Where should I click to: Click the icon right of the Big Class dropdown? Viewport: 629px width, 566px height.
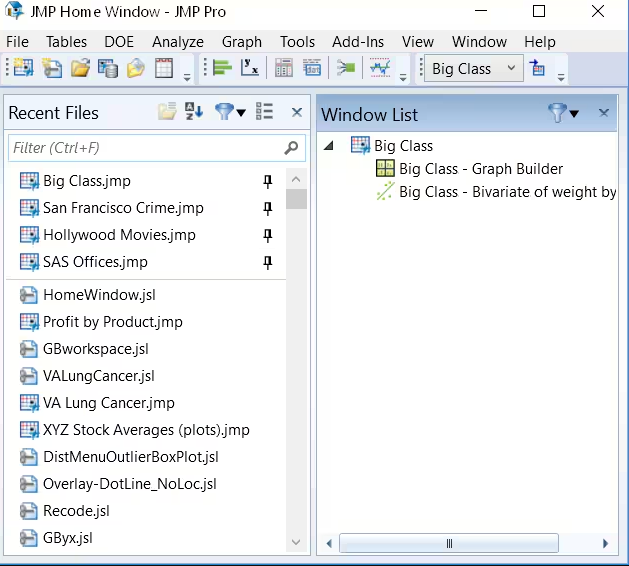tap(537, 68)
